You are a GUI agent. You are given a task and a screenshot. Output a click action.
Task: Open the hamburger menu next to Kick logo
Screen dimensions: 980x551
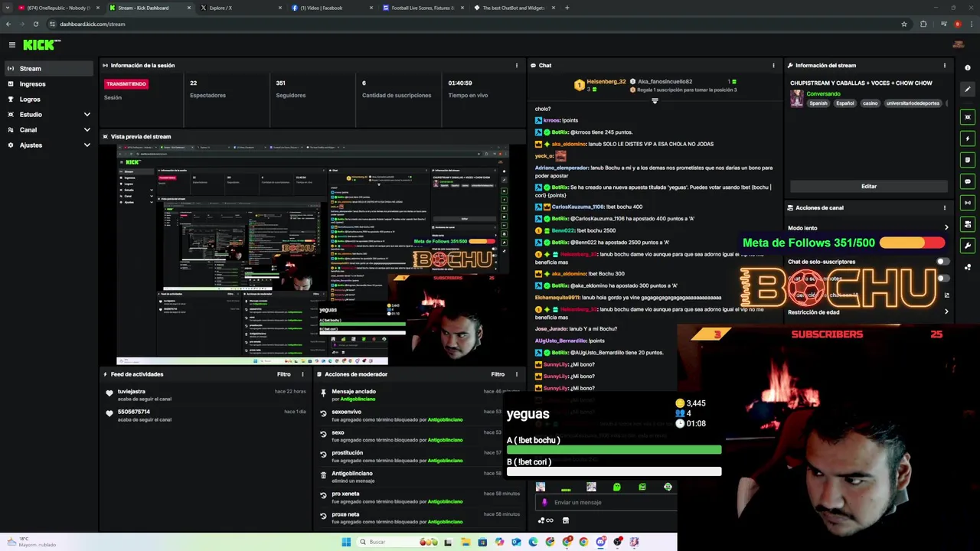(x=12, y=45)
